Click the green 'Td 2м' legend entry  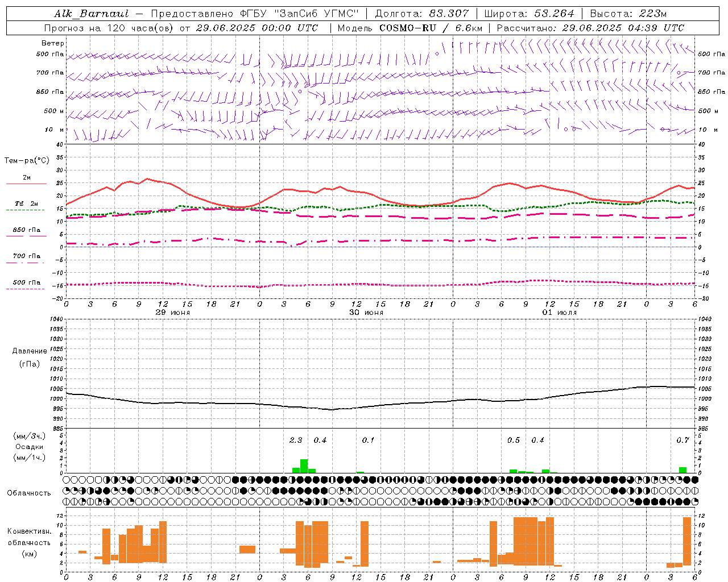26,204
